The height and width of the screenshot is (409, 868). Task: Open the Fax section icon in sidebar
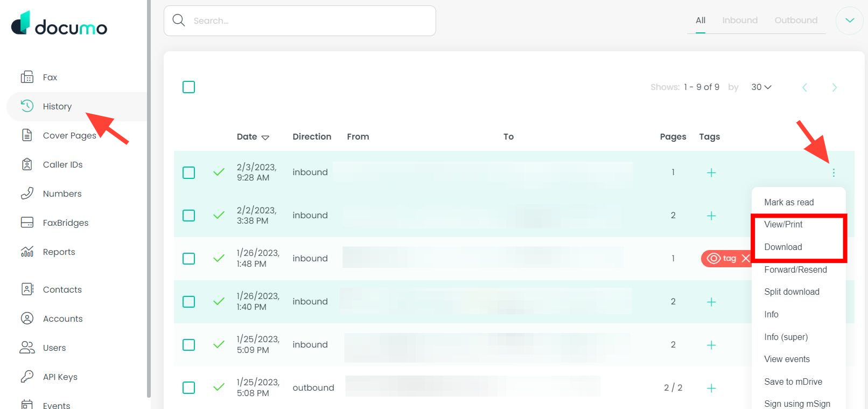pyautogui.click(x=27, y=77)
